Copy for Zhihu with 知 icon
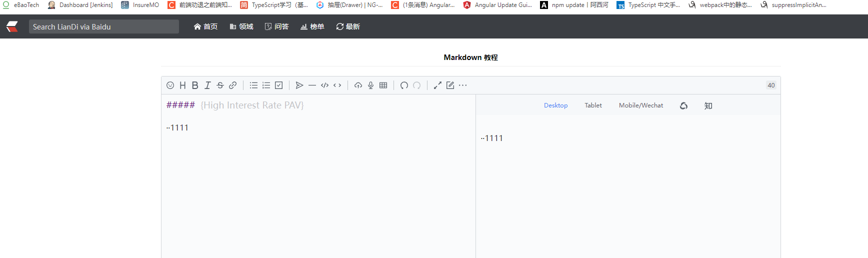Screen dimensions: 868x258 tap(708, 105)
